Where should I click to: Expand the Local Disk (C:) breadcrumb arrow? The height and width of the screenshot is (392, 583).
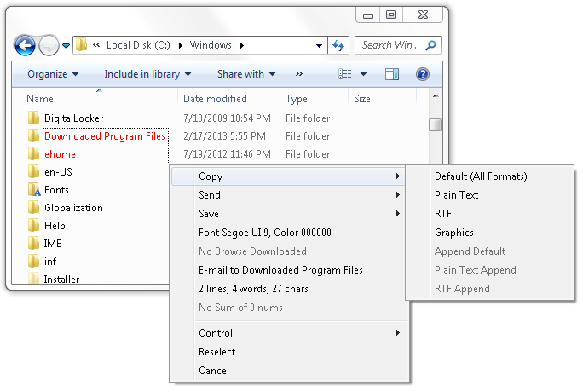click(x=181, y=46)
